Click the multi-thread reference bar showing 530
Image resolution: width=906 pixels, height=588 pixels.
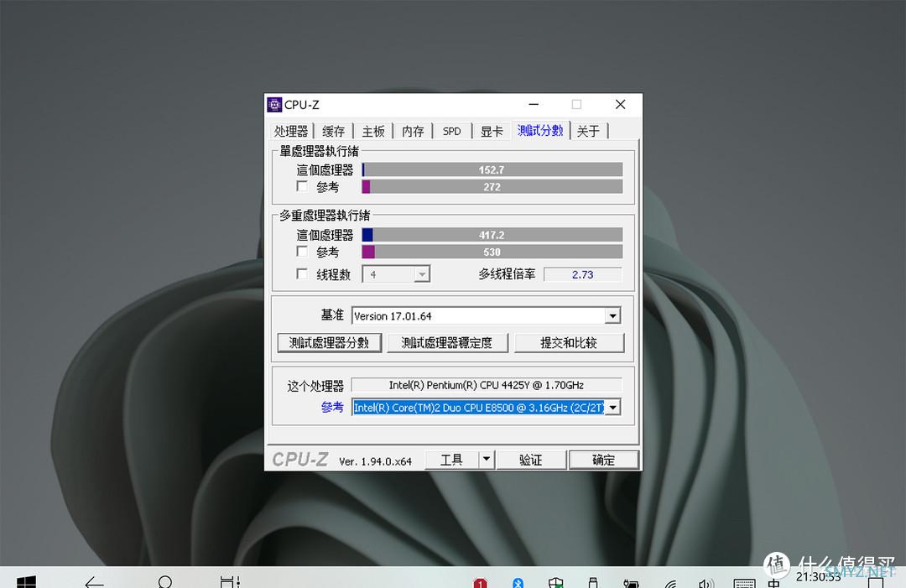tap(492, 252)
